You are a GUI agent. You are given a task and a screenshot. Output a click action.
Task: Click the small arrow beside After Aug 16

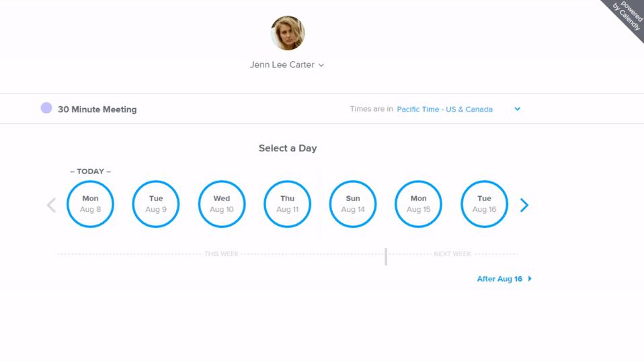[x=530, y=279]
